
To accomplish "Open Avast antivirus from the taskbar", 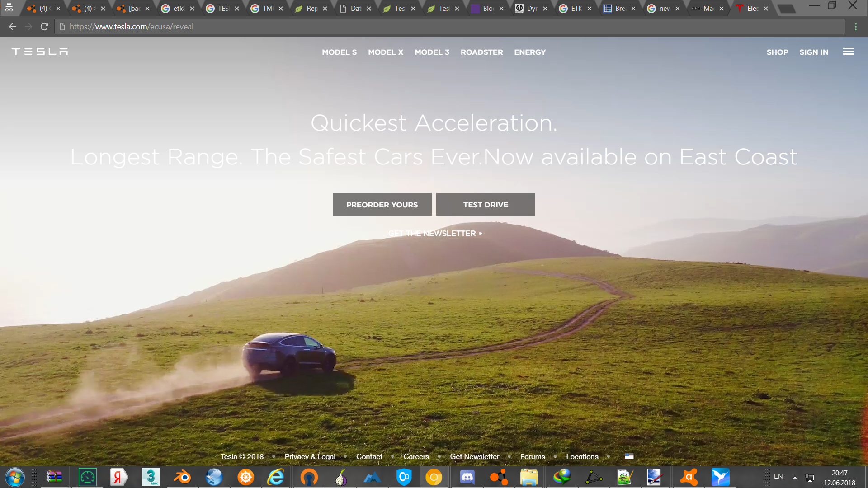I will pos(689,477).
